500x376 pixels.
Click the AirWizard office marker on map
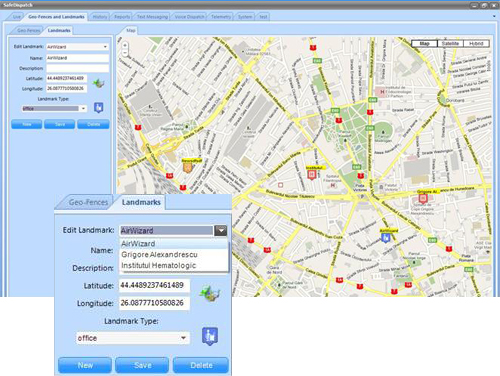pyautogui.click(x=386, y=238)
